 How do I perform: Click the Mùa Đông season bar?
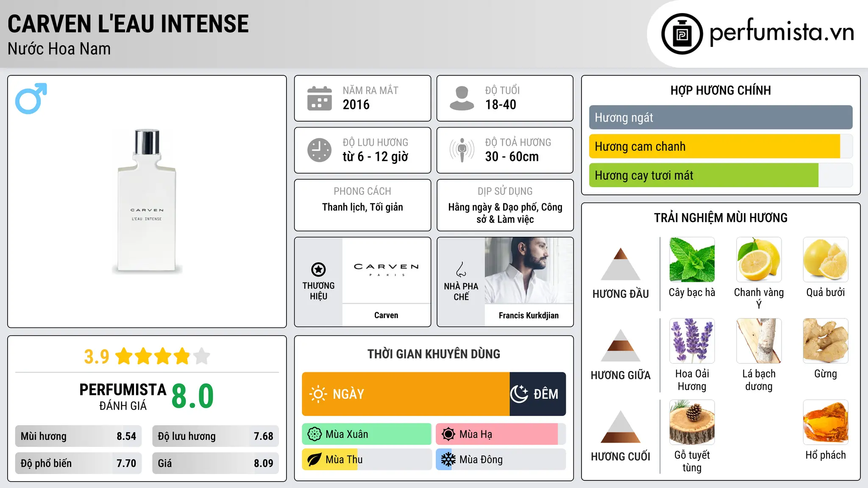click(x=501, y=460)
